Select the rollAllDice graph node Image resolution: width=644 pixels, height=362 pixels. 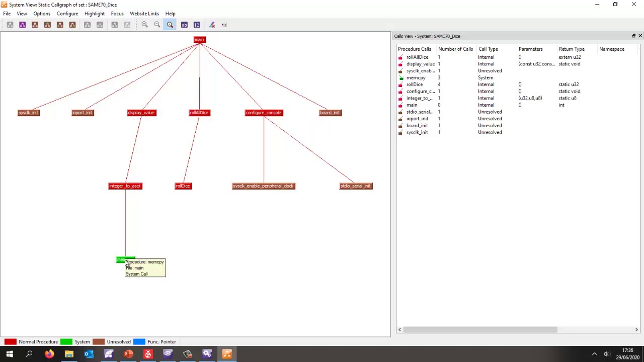pyautogui.click(x=199, y=113)
